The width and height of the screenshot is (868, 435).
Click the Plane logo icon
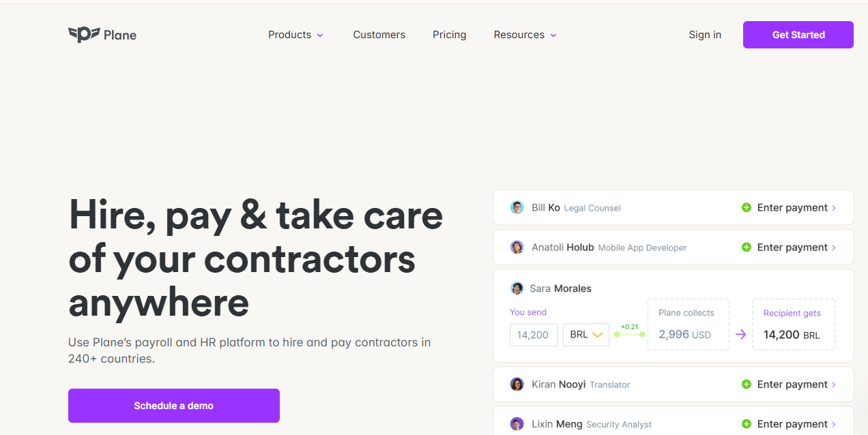tap(84, 35)
